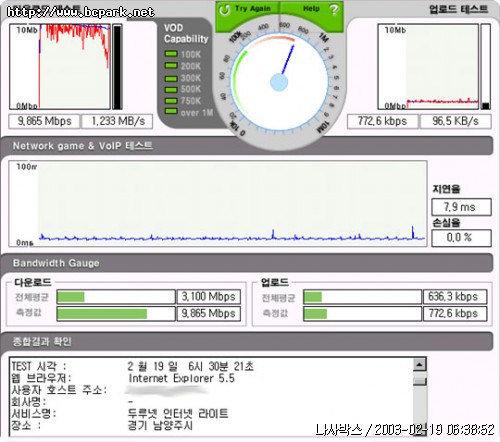This screenshot has width=500, height=442.
Task: Select the 9,865 Mbps download speed field
Action: [44, 121]
